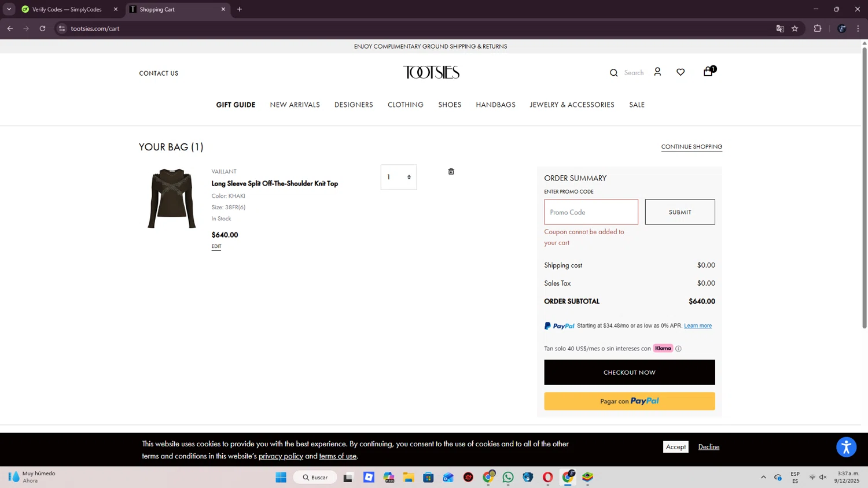868x488 pixels.
Task: Switch to Verify Codes SimplyCodes tab
Action: pyautogui.click(x=68, y=9)
